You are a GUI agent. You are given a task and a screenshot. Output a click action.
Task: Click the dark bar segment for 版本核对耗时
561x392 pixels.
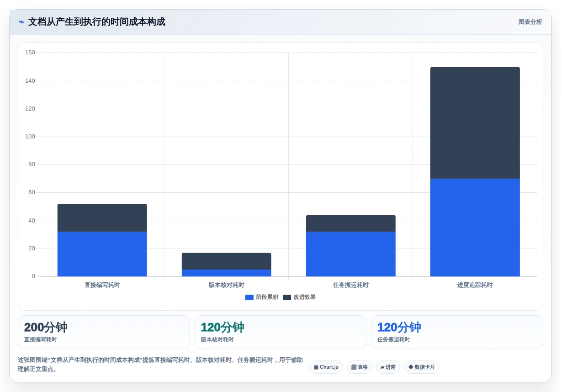(227, 261)
